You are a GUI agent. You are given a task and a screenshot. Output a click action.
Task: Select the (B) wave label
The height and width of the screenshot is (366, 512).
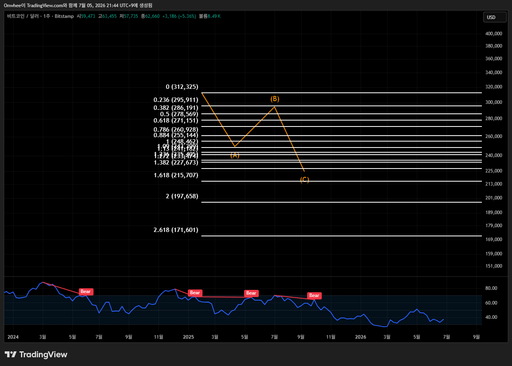pyautogui.click(x=275, y=99)
